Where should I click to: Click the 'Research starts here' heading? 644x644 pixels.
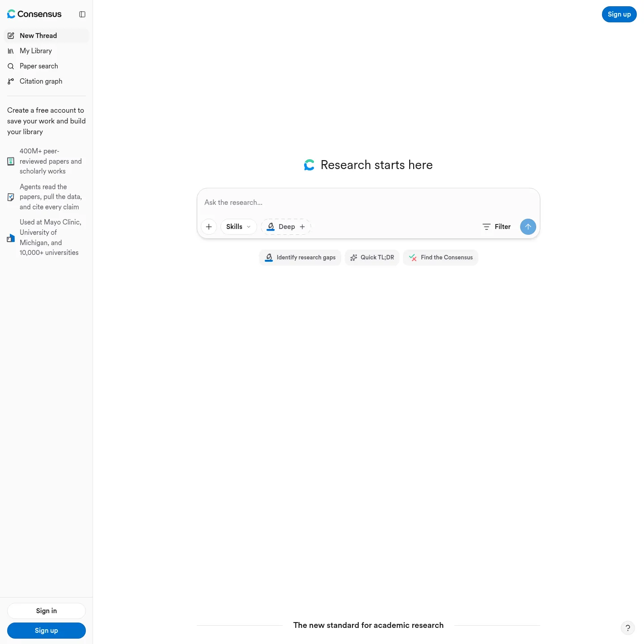point(377,165)
